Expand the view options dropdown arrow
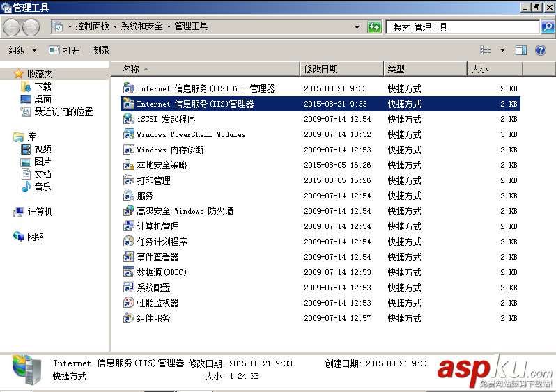The width and height of the screenshot is (556, 392). pos(502,50)
